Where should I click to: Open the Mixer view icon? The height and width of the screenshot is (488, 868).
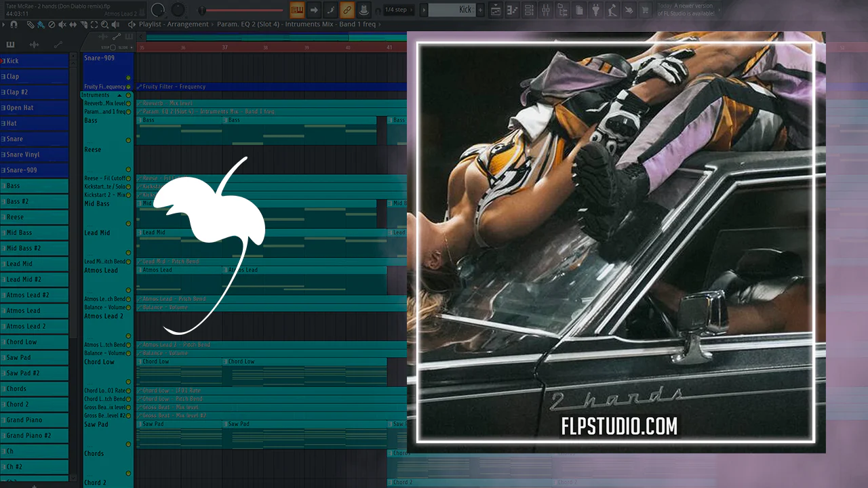(x=547, y=9)
